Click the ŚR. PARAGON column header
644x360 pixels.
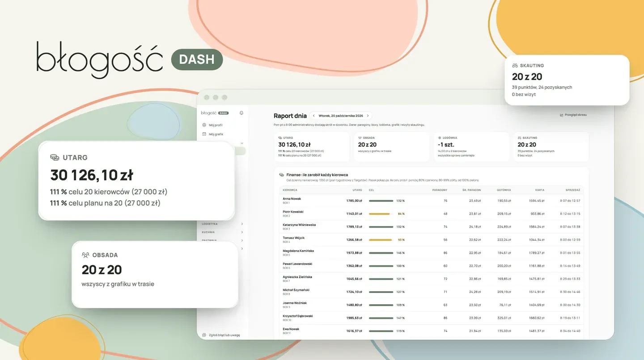(472, 190)
